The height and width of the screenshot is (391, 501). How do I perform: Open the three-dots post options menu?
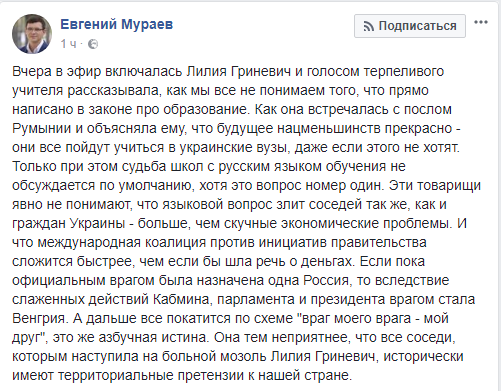point(481,22)
